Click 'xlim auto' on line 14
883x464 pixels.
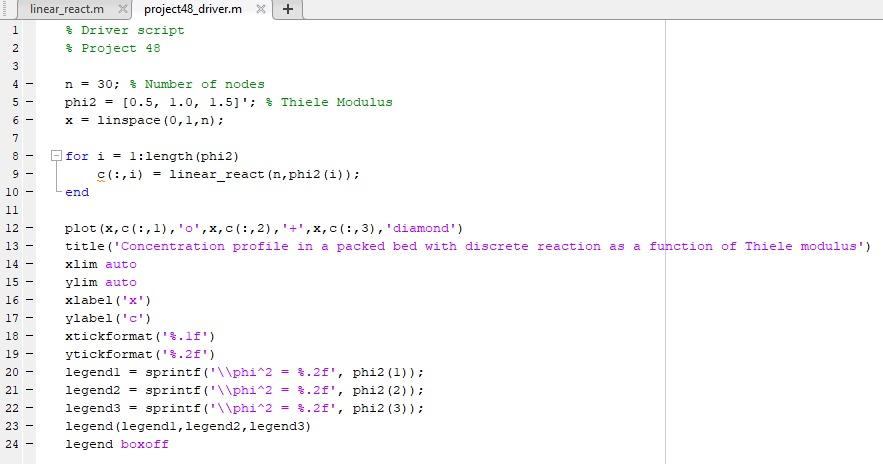click(101, 265)
